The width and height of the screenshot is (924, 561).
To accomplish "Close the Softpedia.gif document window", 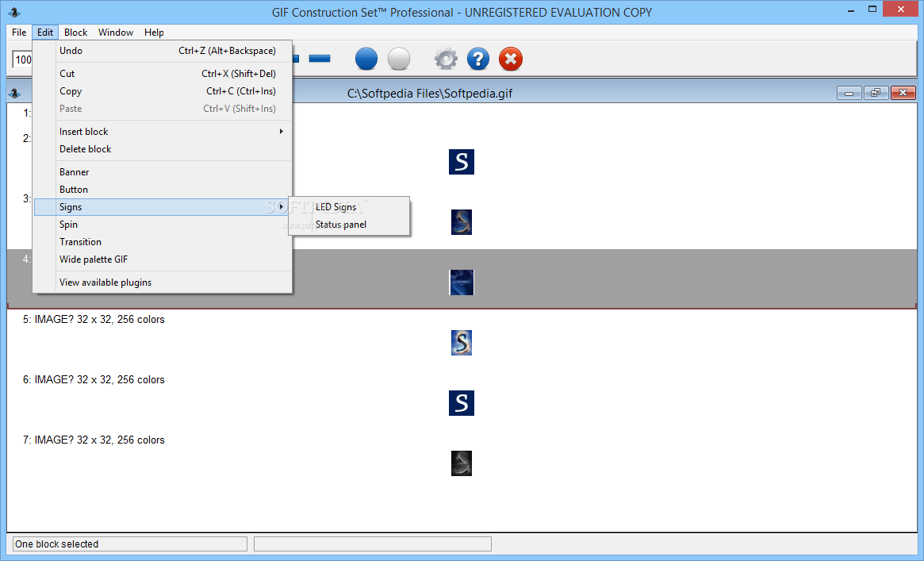I will (x=903, y=93).
